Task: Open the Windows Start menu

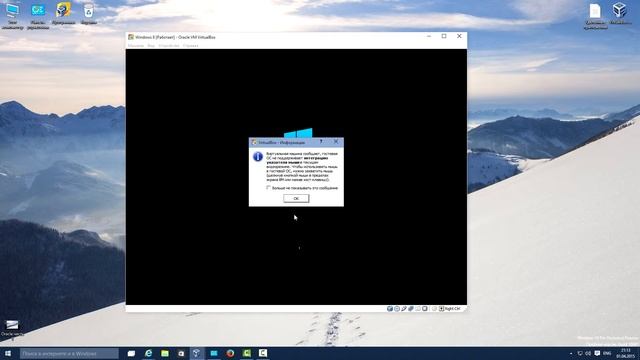Action: tap(8, 353)
